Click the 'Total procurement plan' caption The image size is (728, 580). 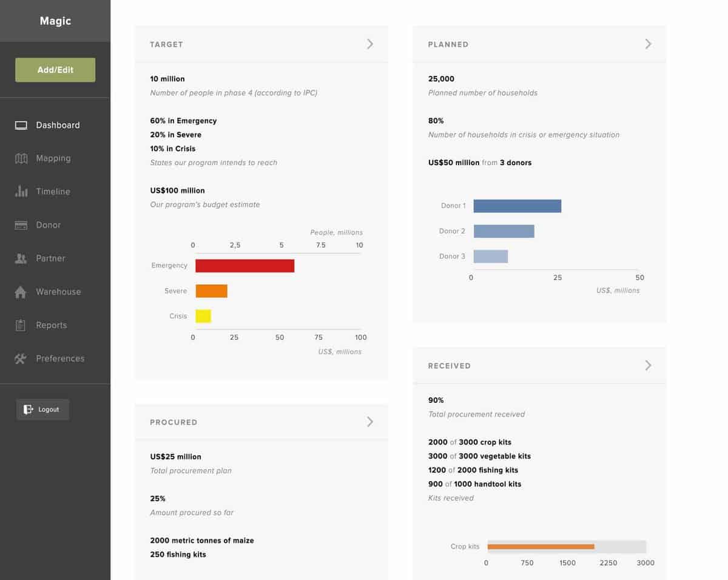(190, 471)
